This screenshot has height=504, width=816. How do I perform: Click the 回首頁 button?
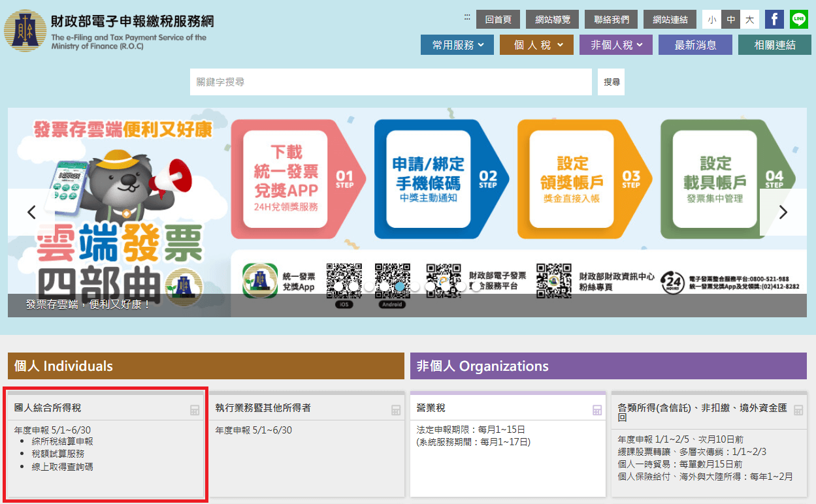[498, 20]
